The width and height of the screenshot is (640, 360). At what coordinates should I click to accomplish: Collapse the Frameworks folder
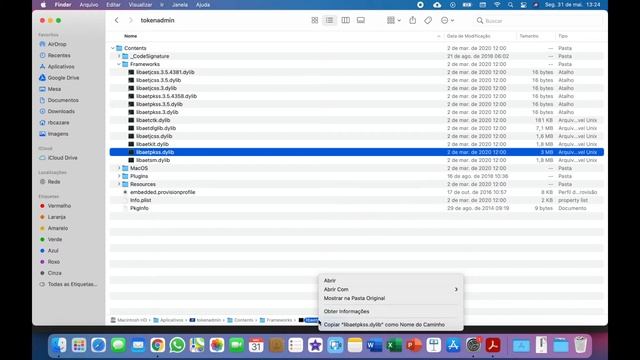coord(119,64)
